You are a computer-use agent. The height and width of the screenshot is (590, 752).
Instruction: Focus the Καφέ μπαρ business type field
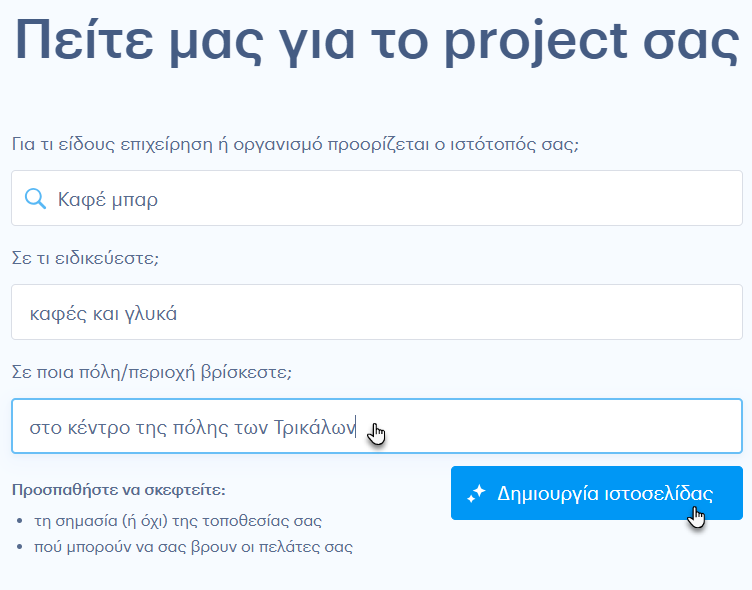[377, 198]
